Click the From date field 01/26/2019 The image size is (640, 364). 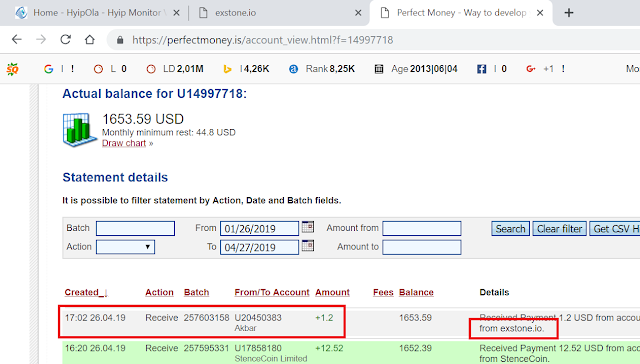tap(259, 229)
